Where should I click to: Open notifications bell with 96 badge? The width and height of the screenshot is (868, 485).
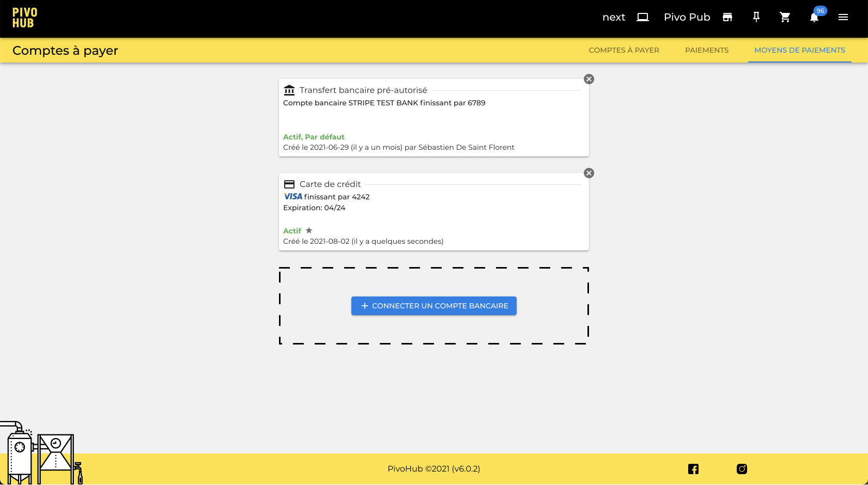click(x=815, y=17)
